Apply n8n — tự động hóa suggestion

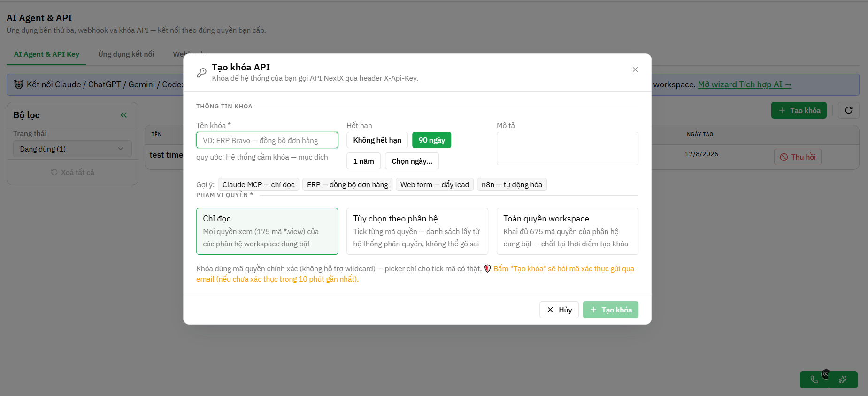coord(512,184)
